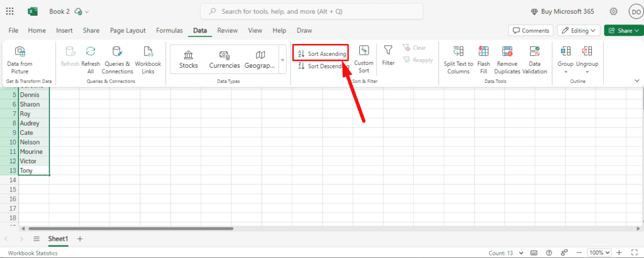This screenshot has width=644, height=258.
Task: Select the Stocks data type
Action: [189, 60]
